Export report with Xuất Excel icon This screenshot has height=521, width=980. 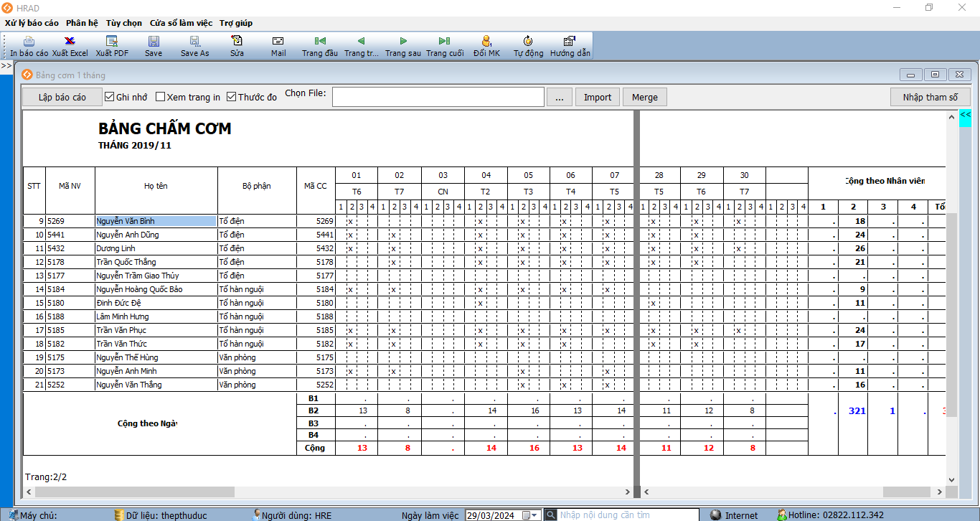tap(70, 42)
